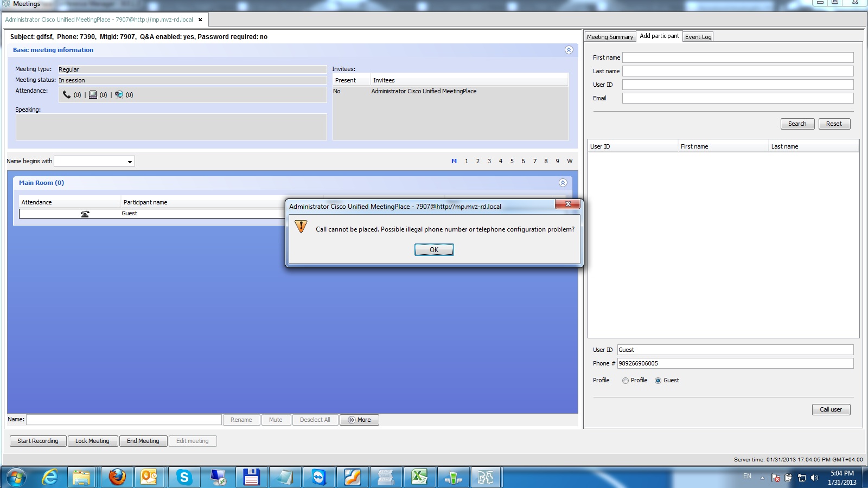The height and width of the screenshot is (488, 868).
Task: Expand options with More button
Action: pyautogui.click(x=359, y=420)
